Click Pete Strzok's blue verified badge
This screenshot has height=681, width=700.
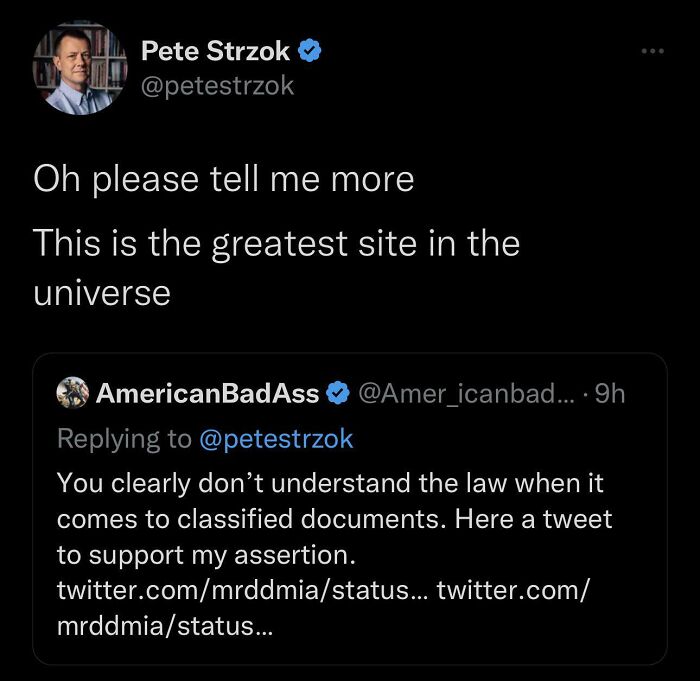[x=311, y=50]
